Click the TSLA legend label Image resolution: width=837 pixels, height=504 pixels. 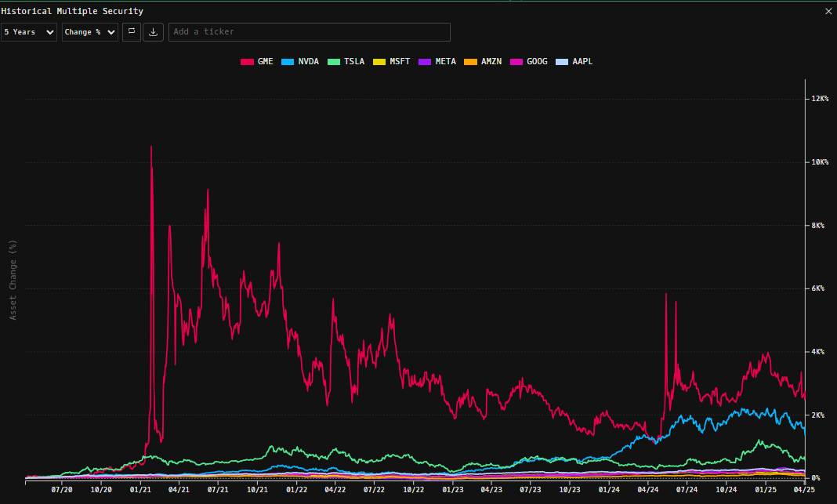click(x=354, y=62)
